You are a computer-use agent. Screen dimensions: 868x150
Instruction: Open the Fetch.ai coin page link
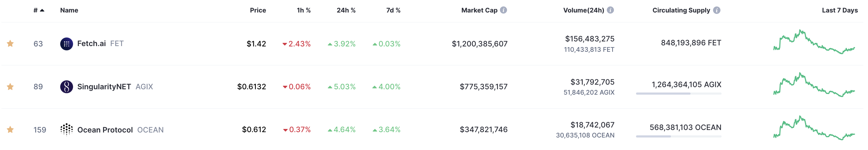coord(92,44)
